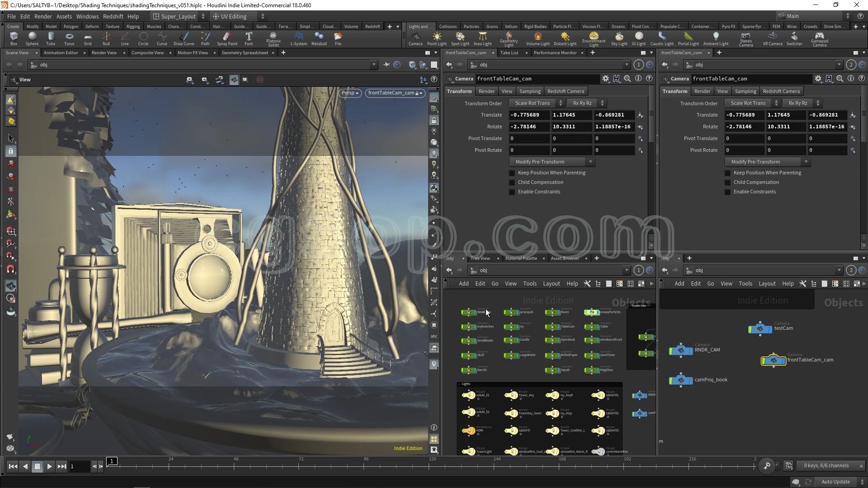Create a Point Light from shelf
Image resolution: width=868 pixels, height=488 pixels.
437,38
